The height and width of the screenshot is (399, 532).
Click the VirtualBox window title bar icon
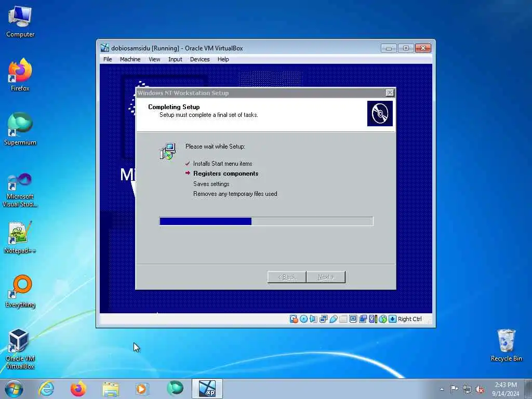point(105,48)
